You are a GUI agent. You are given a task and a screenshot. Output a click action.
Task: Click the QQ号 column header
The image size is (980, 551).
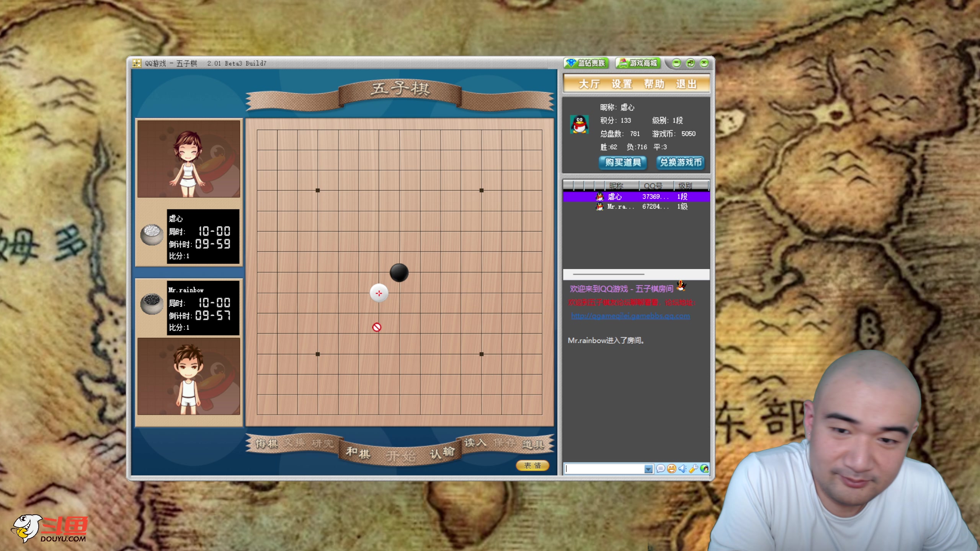click(656, 186)
